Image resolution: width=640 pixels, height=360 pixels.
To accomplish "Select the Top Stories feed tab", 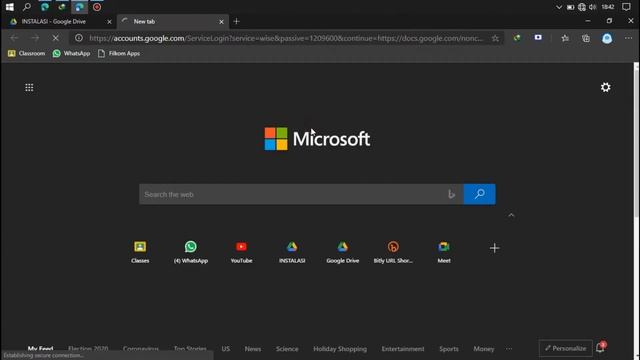I will (190, 349).
